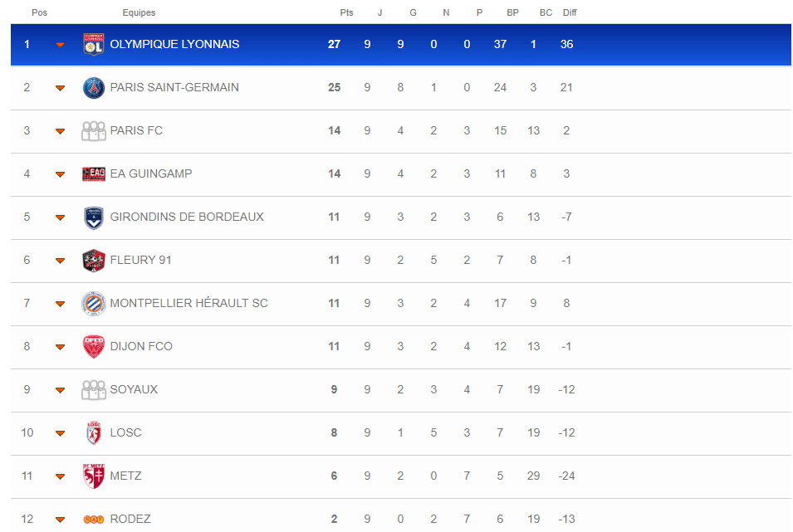Click the Paris FC placeholder team icon
Screen dimensions: 793x532
pos(94,131)
